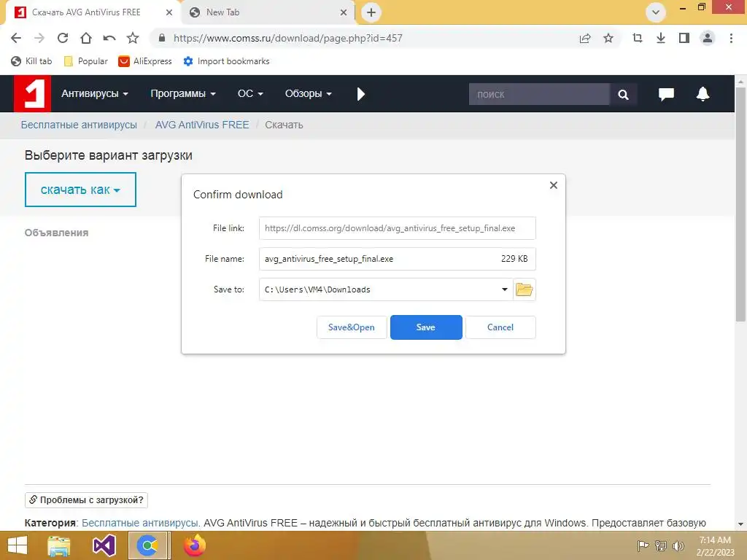Click the 229 KB file size text

pyautogui.click(x=514, y=259)
